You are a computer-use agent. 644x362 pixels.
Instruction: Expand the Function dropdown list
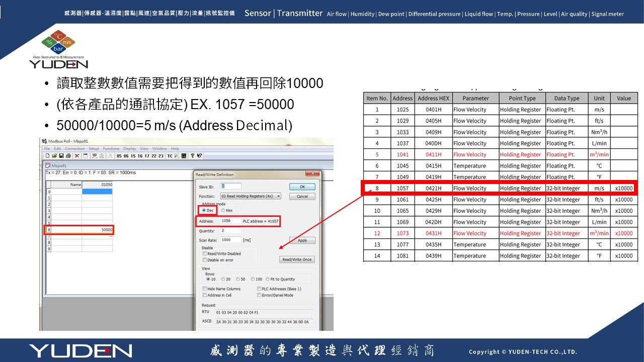278,196
